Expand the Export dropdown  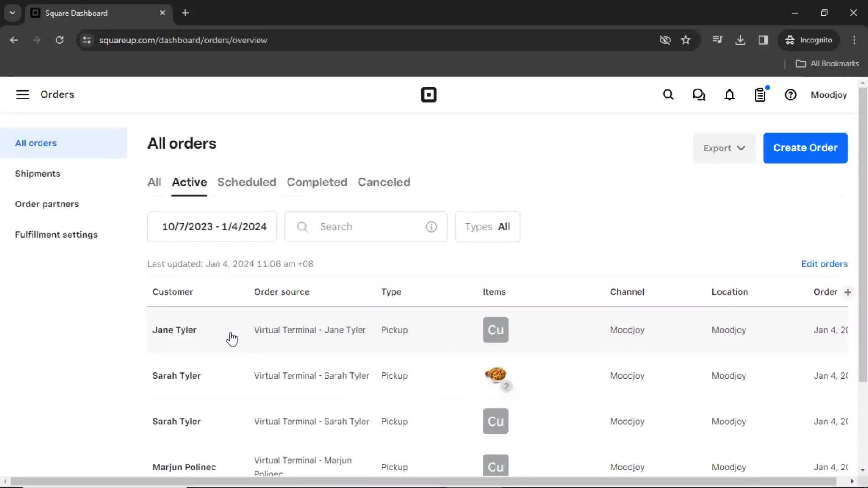pos(724,148)
